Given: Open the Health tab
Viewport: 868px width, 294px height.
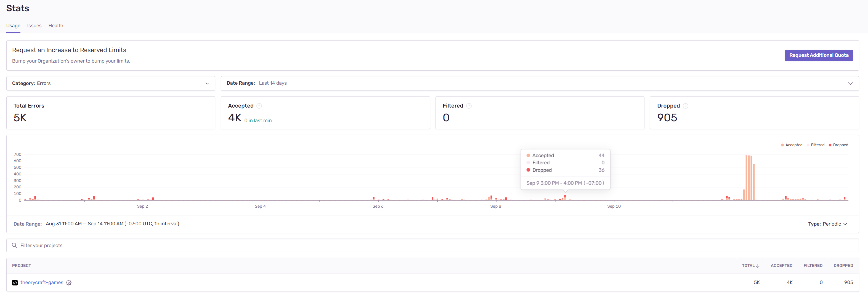Looking at the screenshot, I should [55, 26].
